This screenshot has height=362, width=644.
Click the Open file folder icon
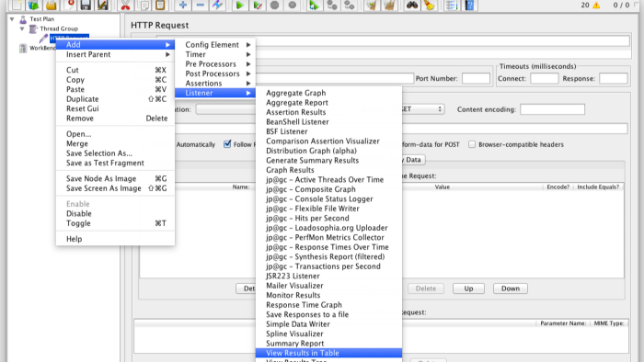tap(51, 5)
